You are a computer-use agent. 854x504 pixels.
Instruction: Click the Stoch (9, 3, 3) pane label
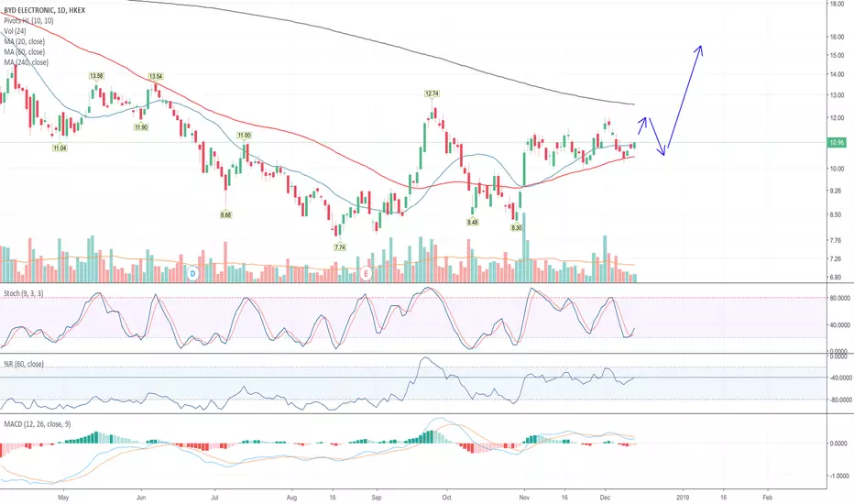[24, 293]
